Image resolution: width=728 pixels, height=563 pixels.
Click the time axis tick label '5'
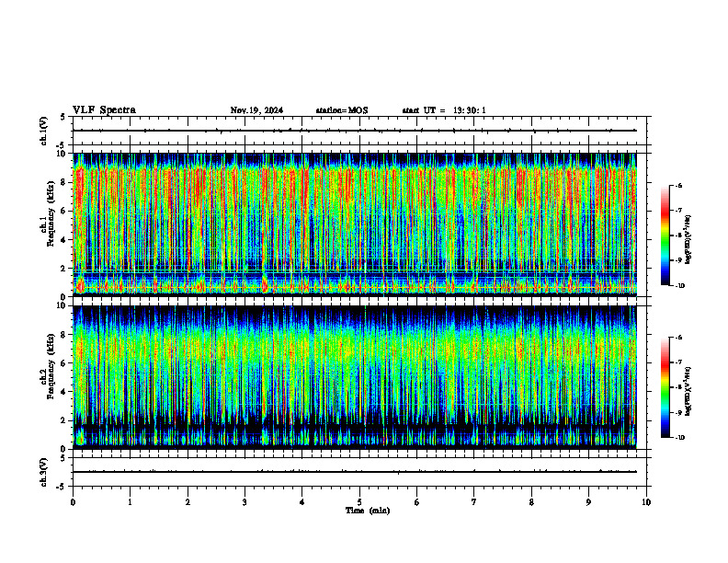[x=359, y=502]
